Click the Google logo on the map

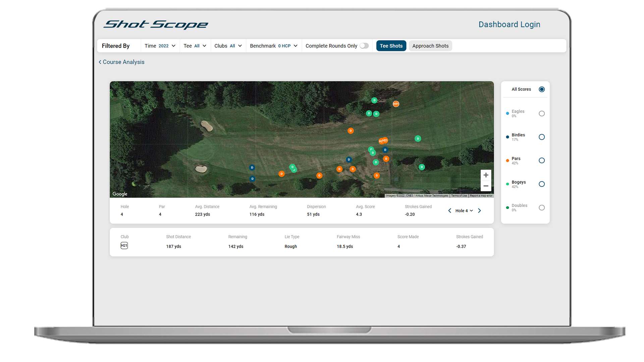120,194
